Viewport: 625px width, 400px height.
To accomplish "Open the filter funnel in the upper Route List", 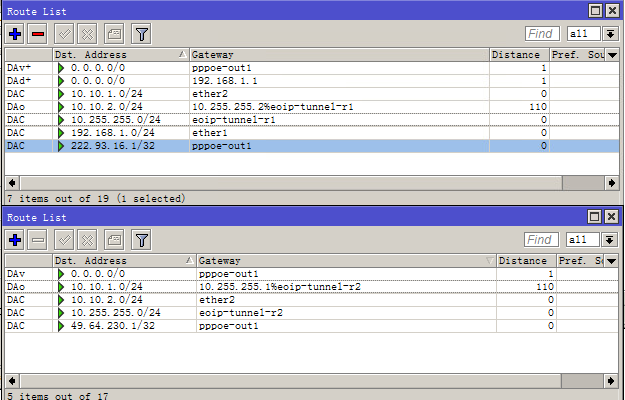I will pos(142,33).
